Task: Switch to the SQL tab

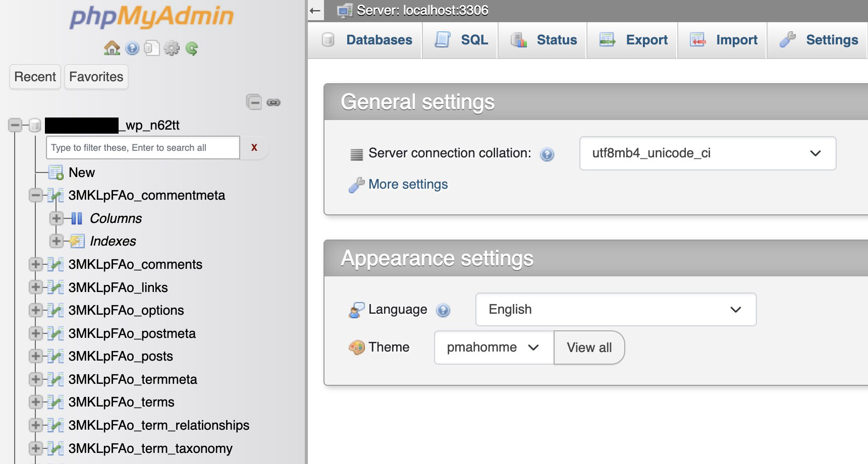Action: (461, 40)
